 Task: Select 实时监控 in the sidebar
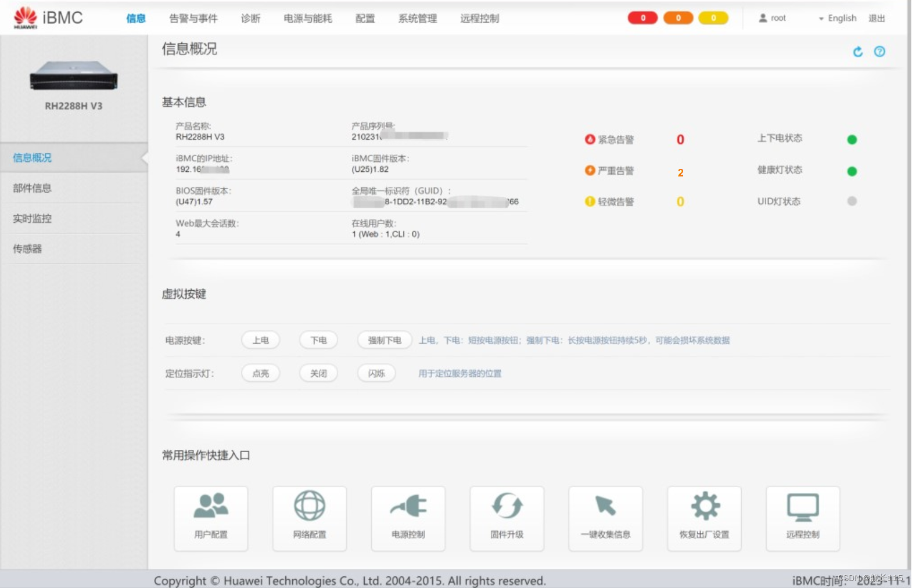[x=74, y=219]
